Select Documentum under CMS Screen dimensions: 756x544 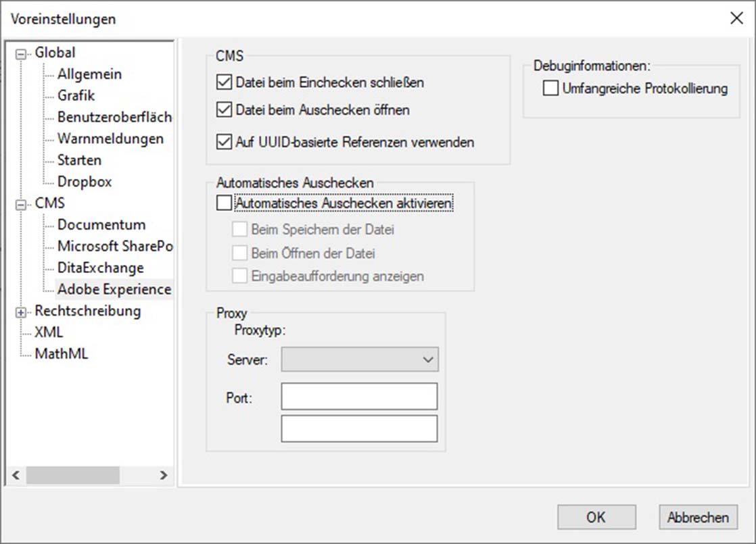[101, 225]
